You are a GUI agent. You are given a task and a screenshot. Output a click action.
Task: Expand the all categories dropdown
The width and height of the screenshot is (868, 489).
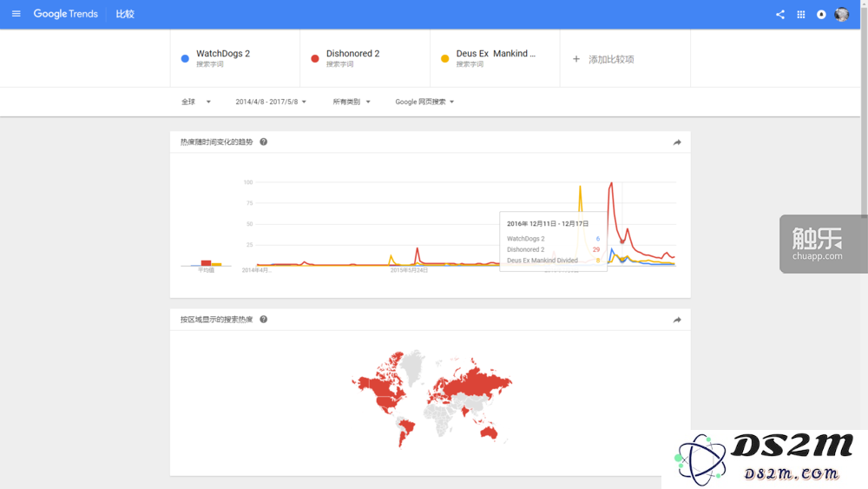pos(352,102)
